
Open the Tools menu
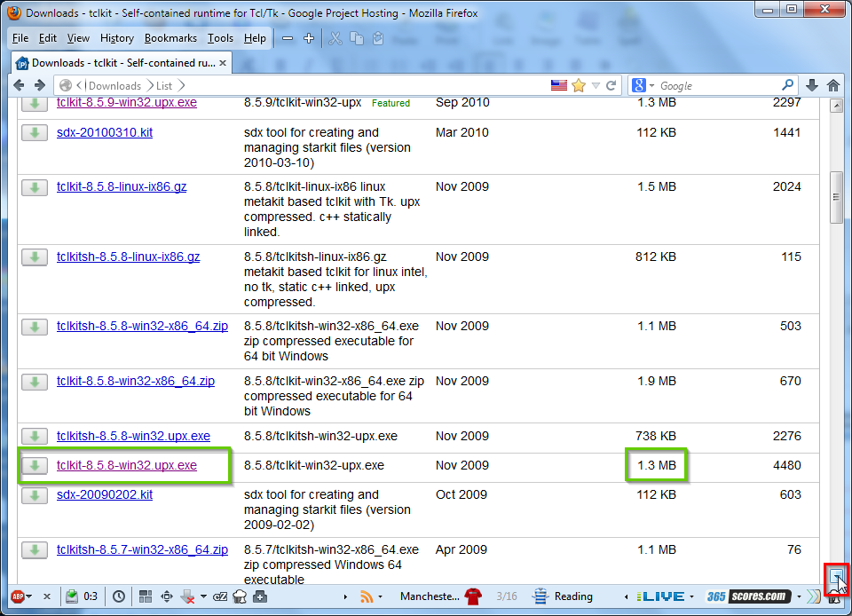click(220, 38)
